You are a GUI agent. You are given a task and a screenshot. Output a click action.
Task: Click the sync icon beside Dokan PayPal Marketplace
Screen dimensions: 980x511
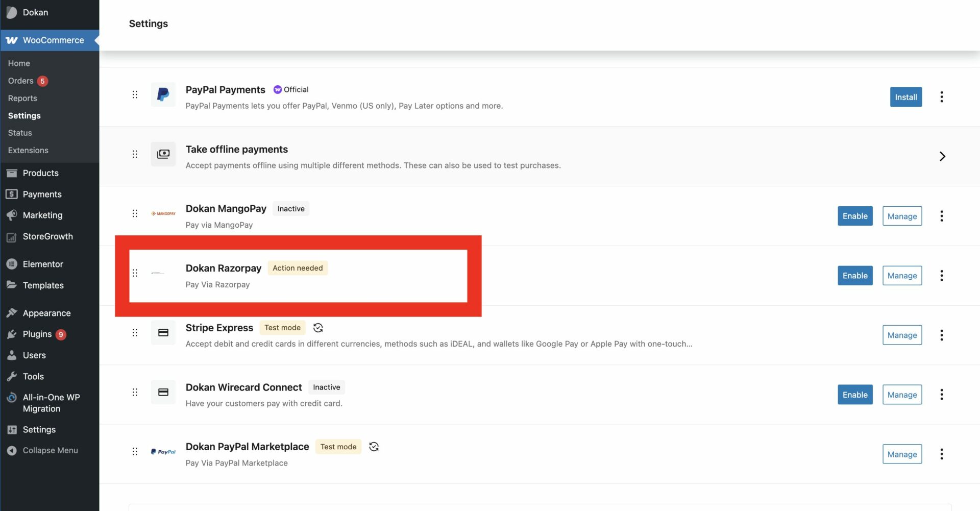click(374, 447)
